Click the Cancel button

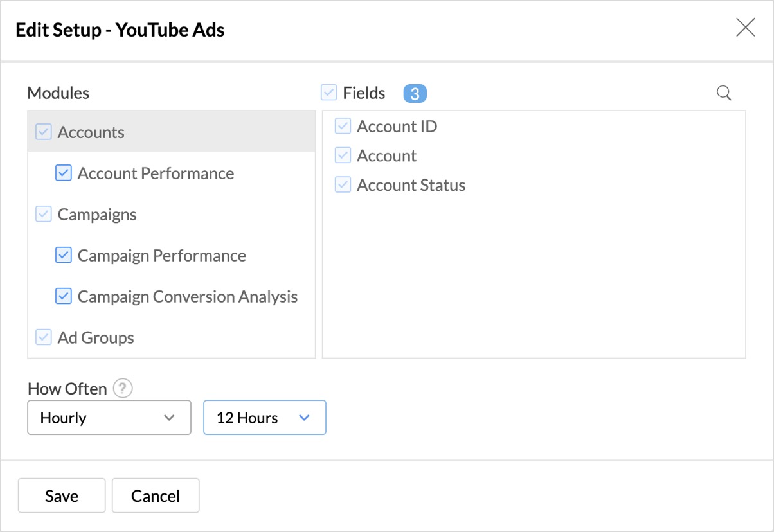pos(156,495)
